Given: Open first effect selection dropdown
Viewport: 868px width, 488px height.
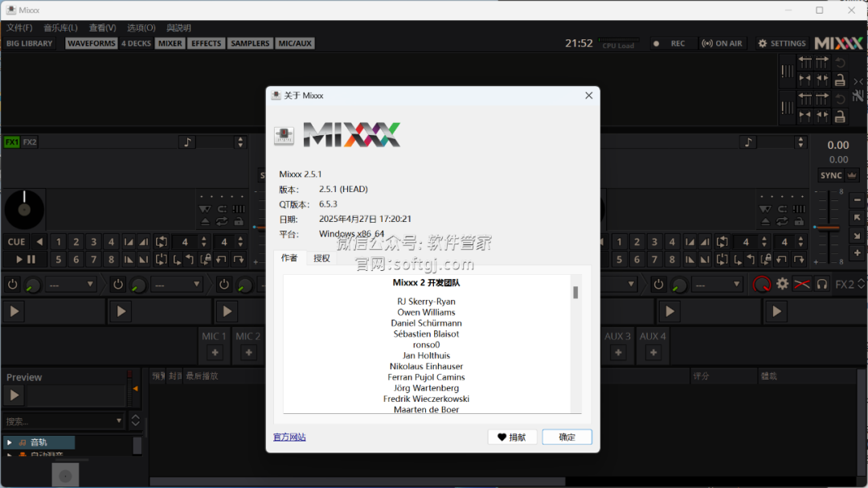Looking at the screenshot, I should [71, 285].
